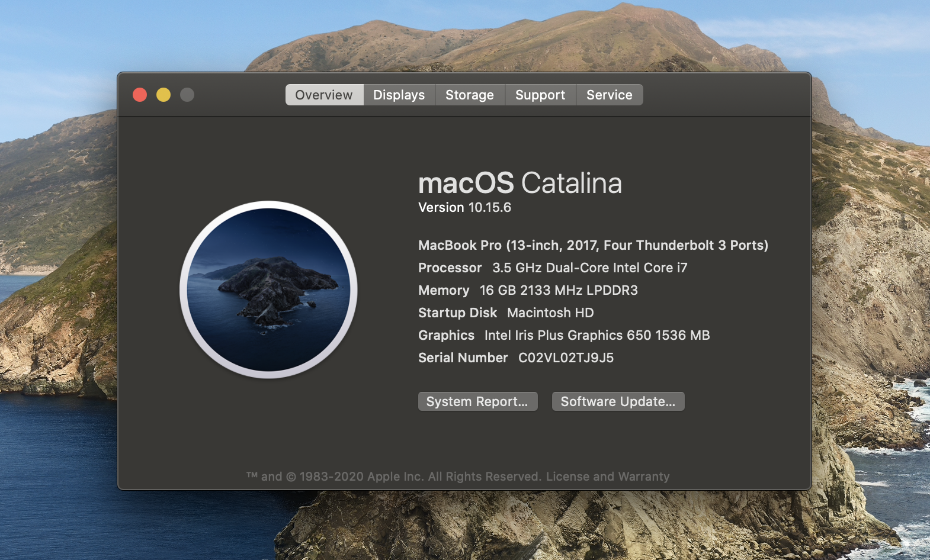Click the System Report... button
This screenshot has width=930, height=560.
[x=477, y=401]
